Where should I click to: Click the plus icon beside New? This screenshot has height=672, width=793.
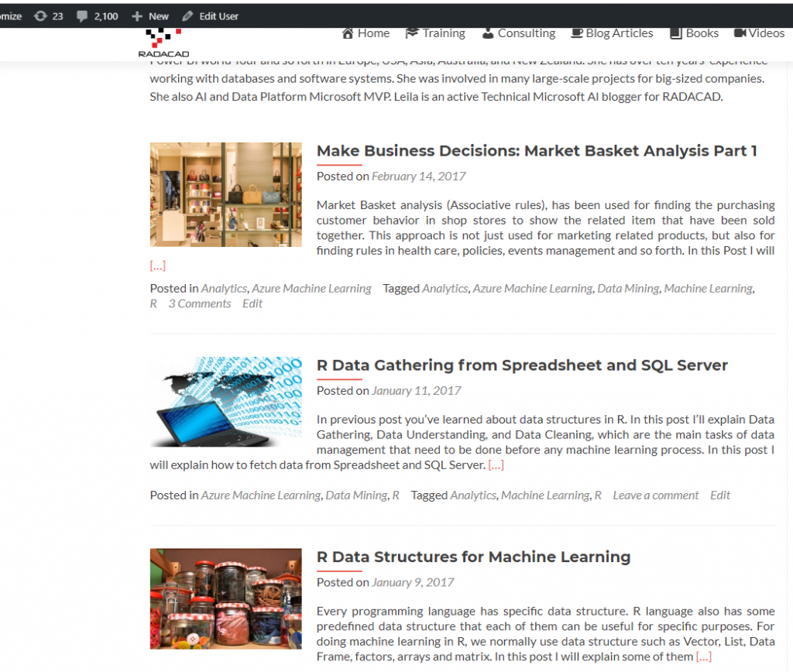point(137,16)
